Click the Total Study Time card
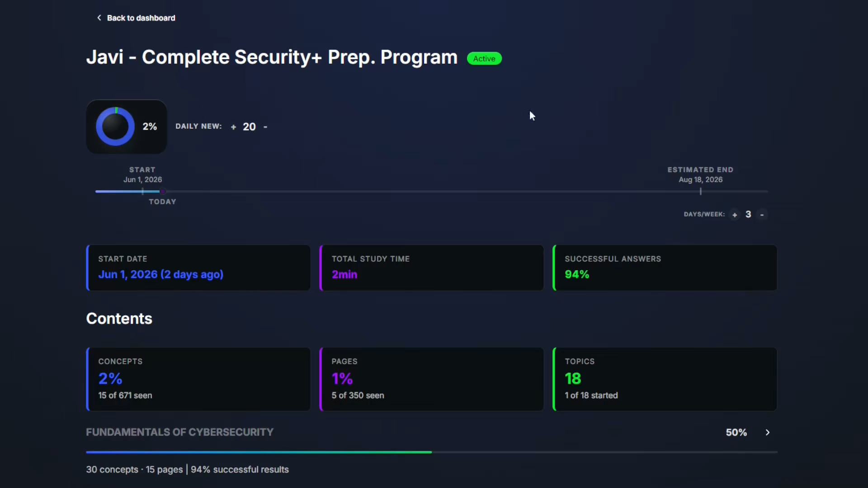Viewport: 868px width, 488px height. click(431, 267)
